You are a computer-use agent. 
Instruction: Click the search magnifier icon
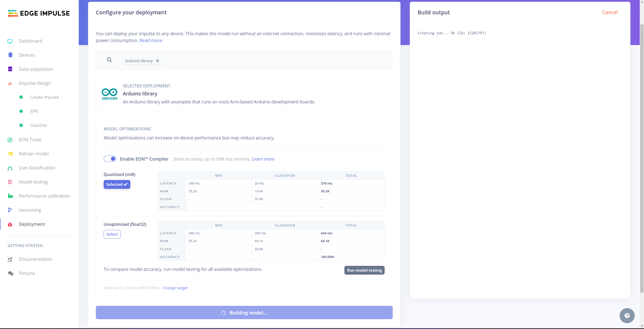click(x=109, y=60)
